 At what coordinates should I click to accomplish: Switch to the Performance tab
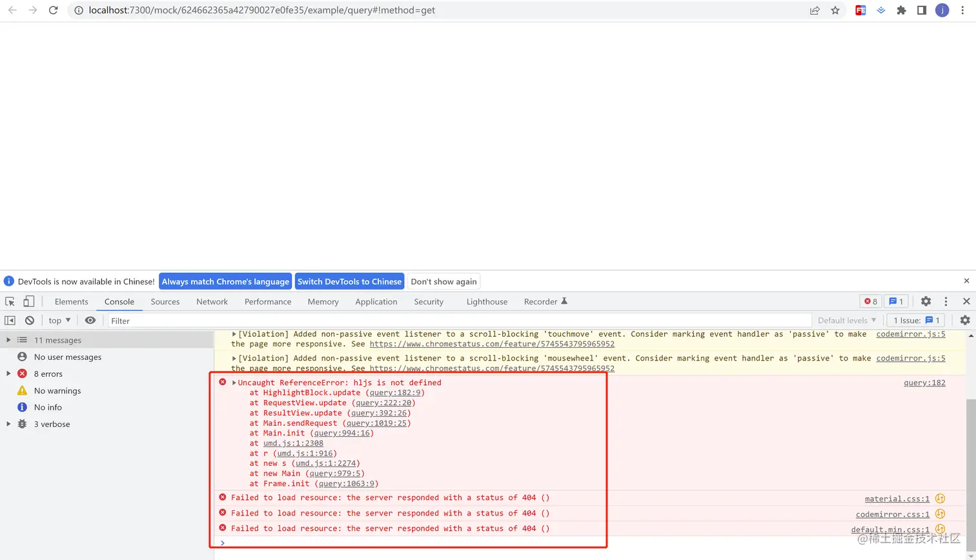[x=268, y=301]
